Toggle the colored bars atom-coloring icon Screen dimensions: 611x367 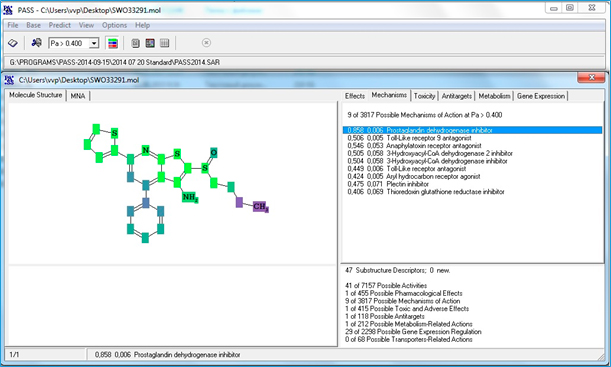[x=113, y=43]
